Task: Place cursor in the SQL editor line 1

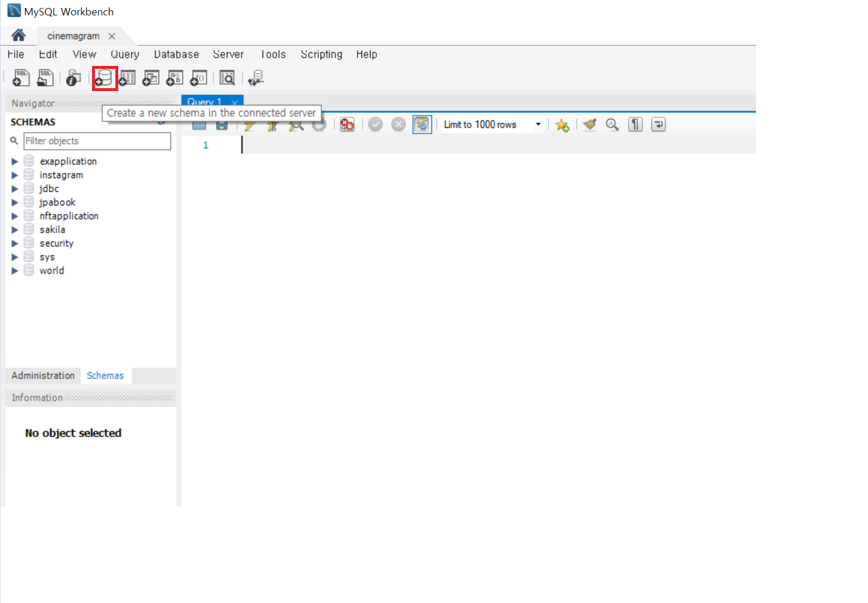Action: point(498,146)
